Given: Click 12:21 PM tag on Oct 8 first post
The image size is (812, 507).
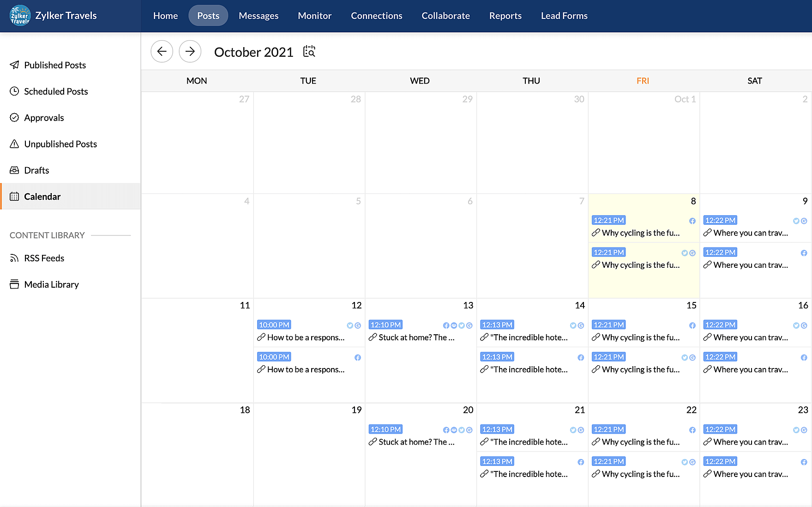Looking at the screenshot, I should click(609, 220).
